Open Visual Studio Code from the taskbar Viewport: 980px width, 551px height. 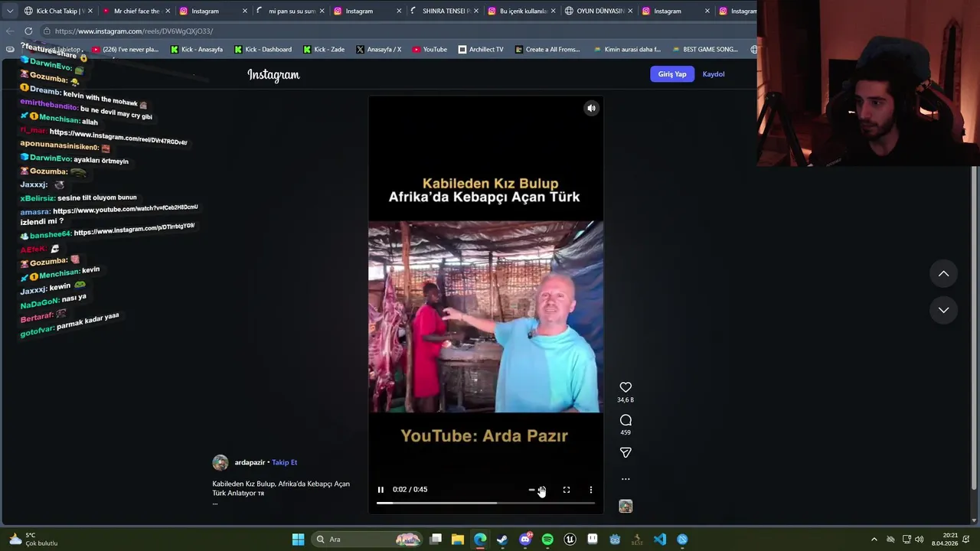click(x=660, y=540)
